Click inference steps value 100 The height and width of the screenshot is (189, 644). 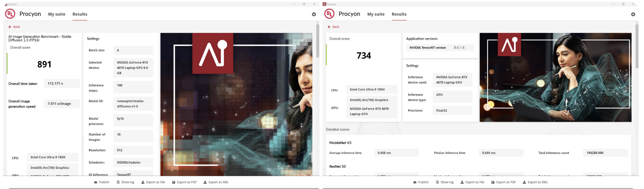tap(133, 87)
